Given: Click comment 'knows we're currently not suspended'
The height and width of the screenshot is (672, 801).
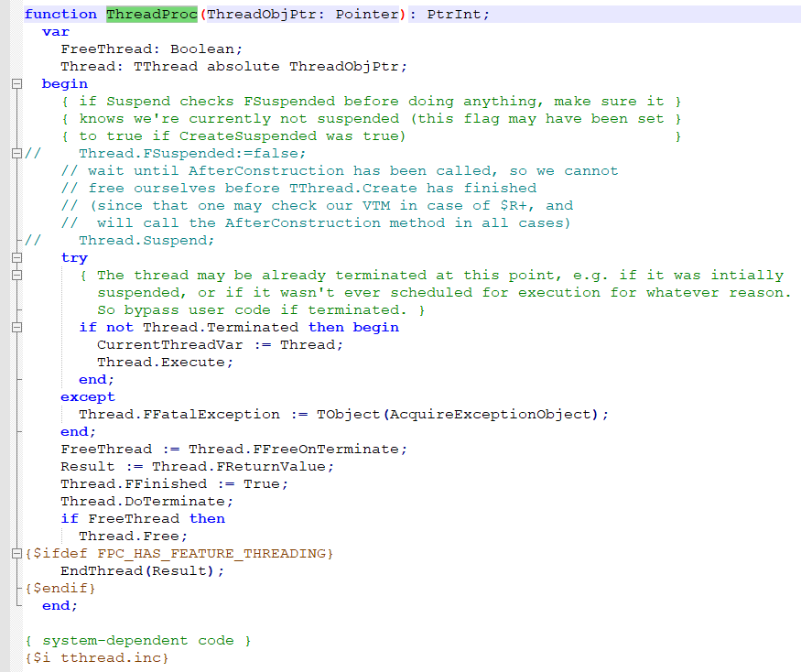Looking at the screenshot, I should 239,118.
